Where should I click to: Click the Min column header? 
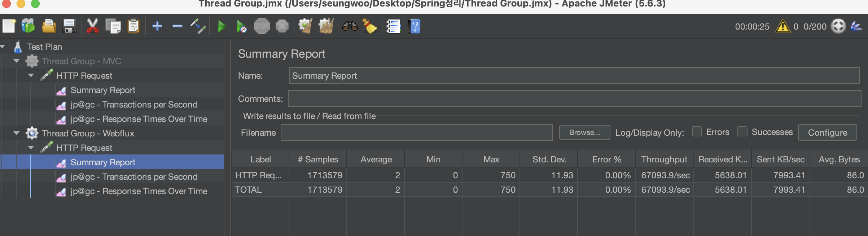pyautogui.click(x=433, y=159)
